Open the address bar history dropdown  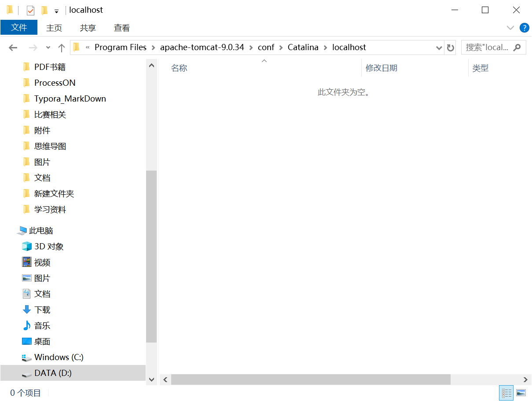pyautogui.click(x=439, y=47)
